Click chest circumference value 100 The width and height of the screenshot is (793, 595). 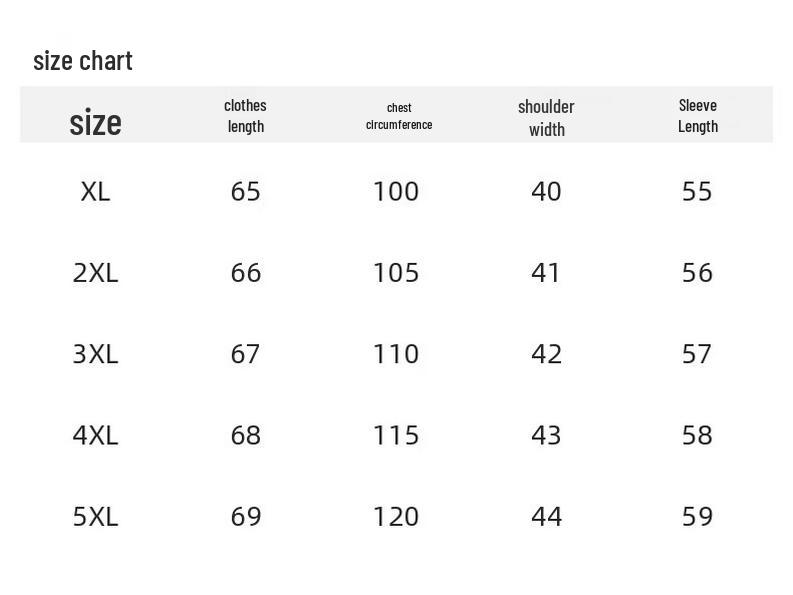pyautogui.click(x=396, y=191)
